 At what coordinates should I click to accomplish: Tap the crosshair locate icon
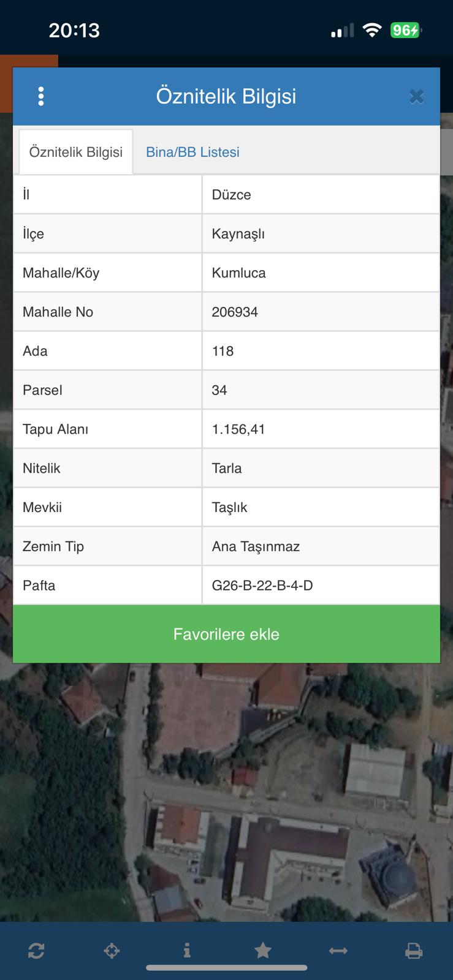(x=112, y=951)
